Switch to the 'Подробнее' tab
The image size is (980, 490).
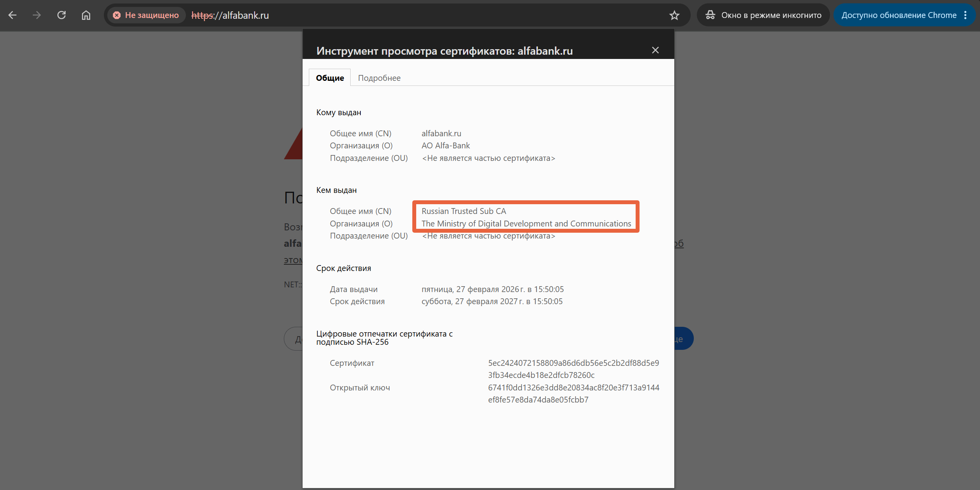(379, 78)
